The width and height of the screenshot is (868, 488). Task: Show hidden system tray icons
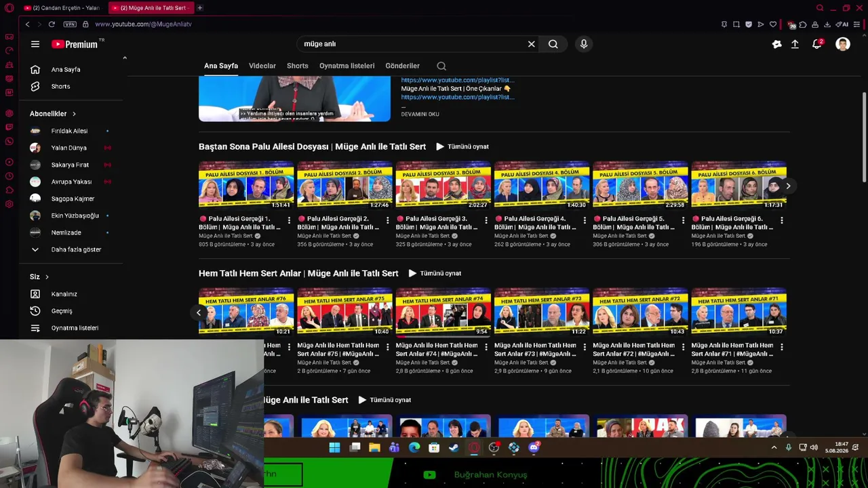[x=774, y=447]
